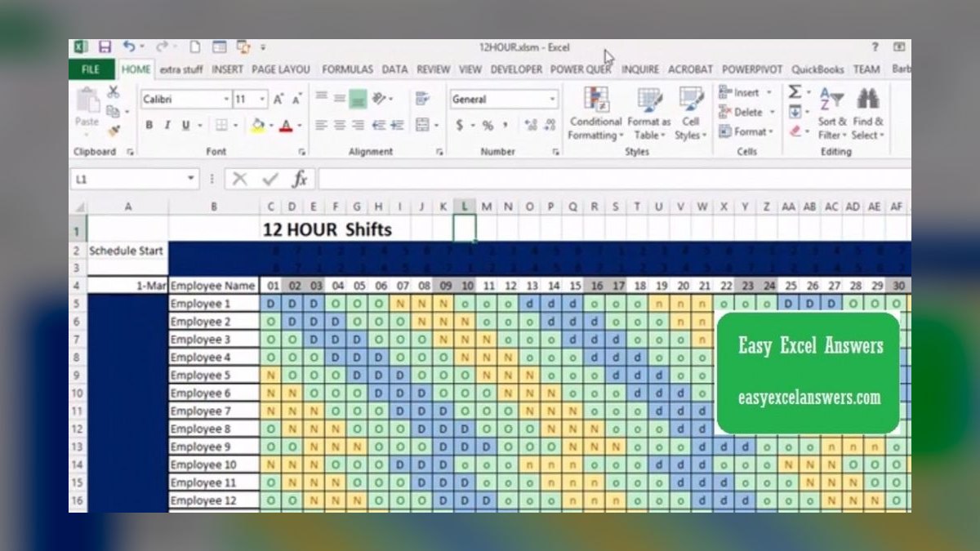Expand the Merge & Center dropdown

point(436,125)
